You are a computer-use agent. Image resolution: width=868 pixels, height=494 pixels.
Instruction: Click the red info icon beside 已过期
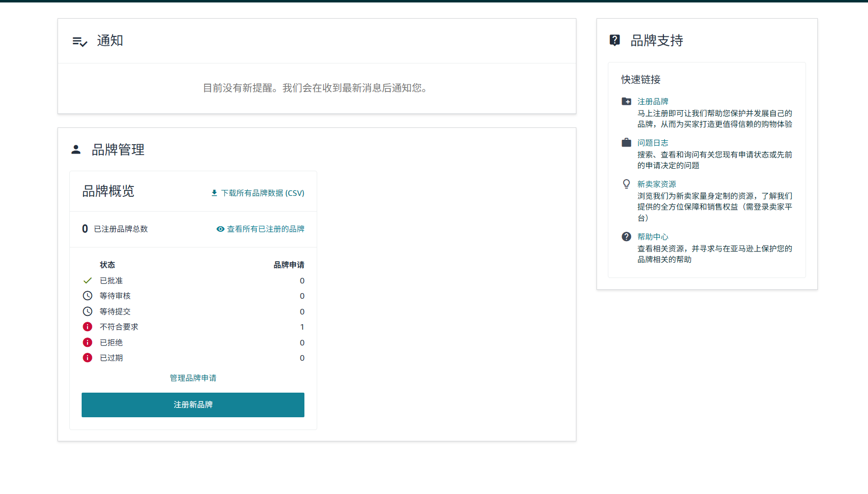point(88,358)
